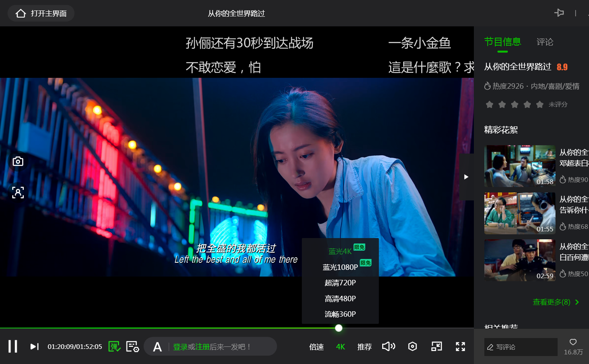Open the 02:59 featurette thumbnail
This screenshot has height=364, width=589.
pyautogui.click(x=520, y=260)
